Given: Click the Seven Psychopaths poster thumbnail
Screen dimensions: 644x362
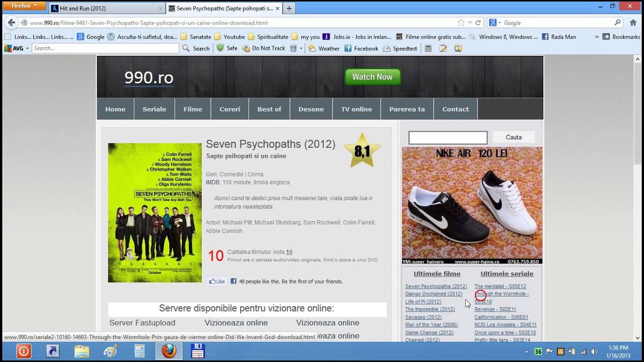Looking at the screenshot, I should point(154,213).
